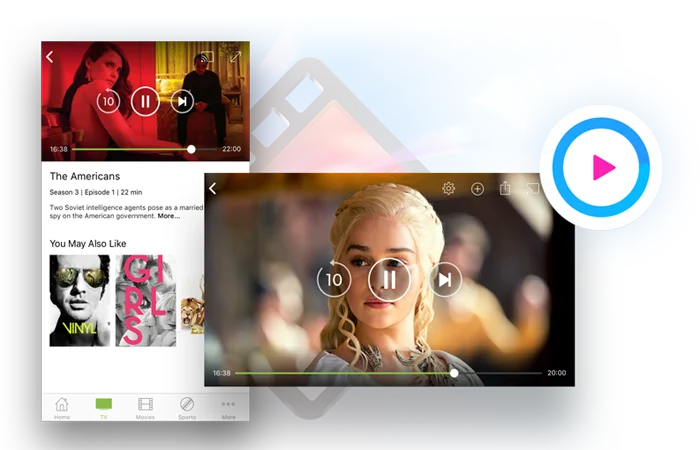Screen dimensions: 700x450
Task: Click the 22:00 duration label
Action: 232,149
